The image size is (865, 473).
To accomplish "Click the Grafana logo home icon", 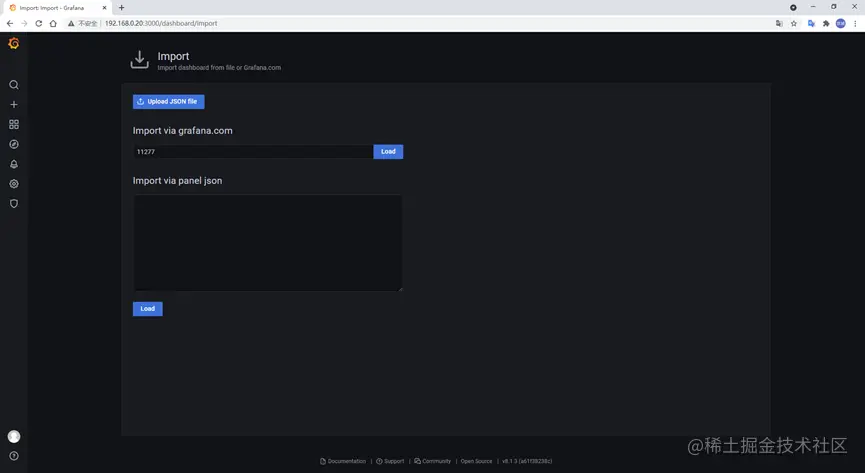I will coord(14,43).
